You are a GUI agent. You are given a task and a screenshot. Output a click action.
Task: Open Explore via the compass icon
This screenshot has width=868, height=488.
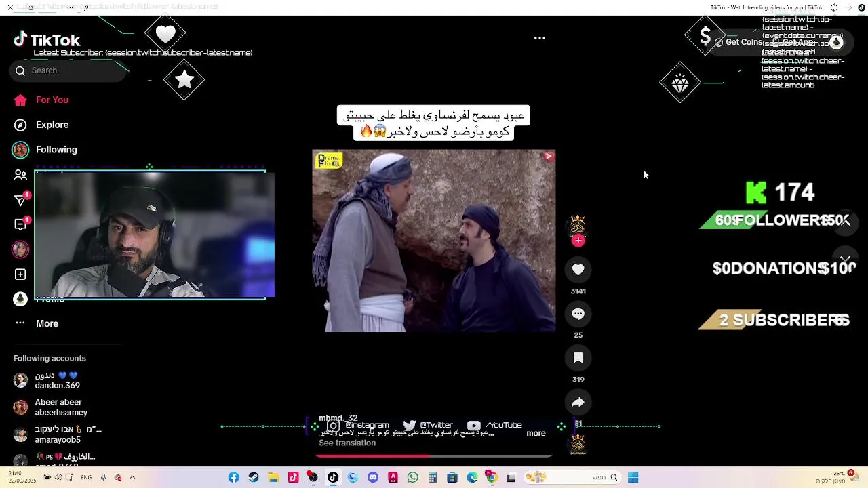(x=20, y=125)
